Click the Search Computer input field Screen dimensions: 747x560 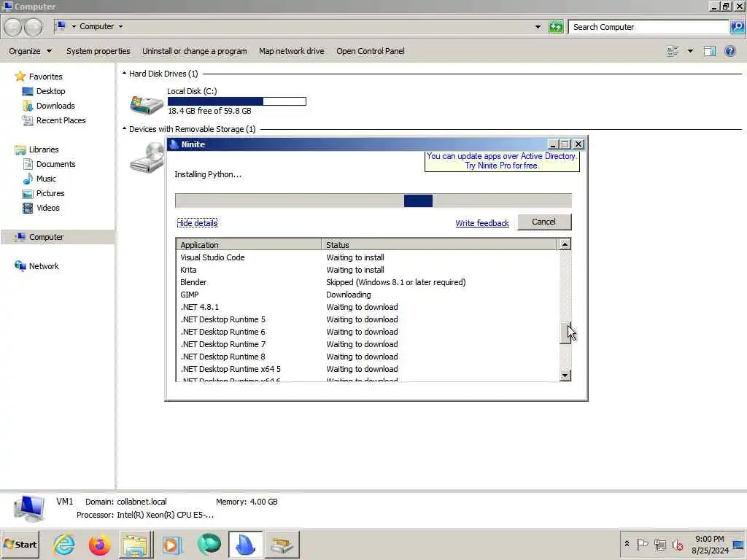[x=649, y=27]
